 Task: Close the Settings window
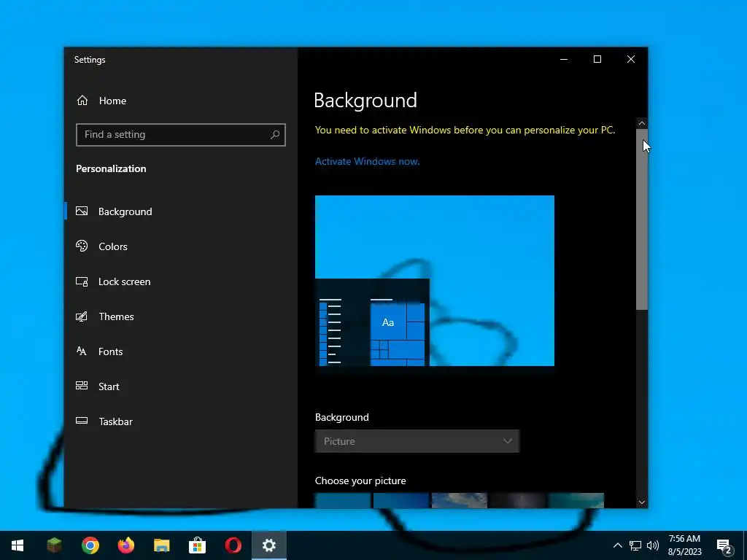click(x=631, y=60)
